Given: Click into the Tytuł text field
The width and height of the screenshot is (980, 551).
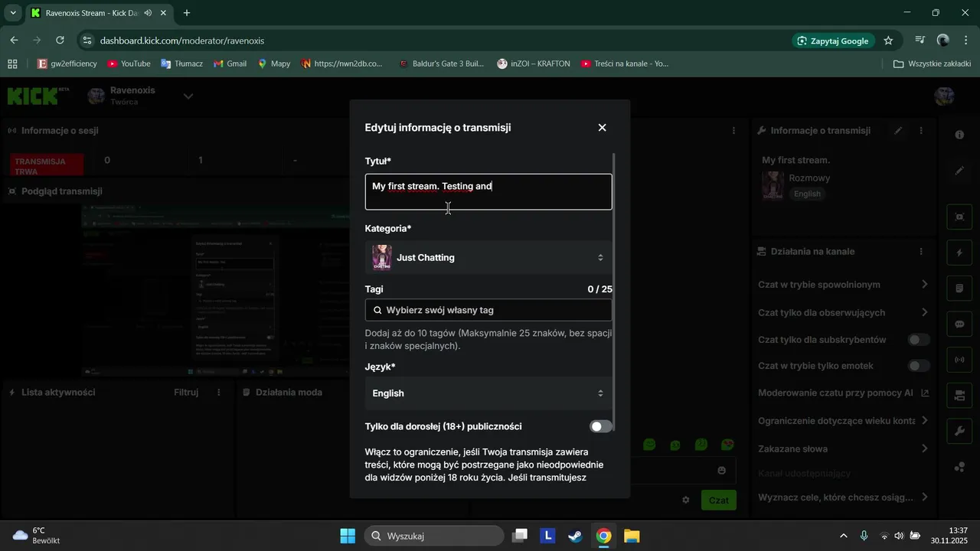Looking at the screenshot, I should pos(488,191).
